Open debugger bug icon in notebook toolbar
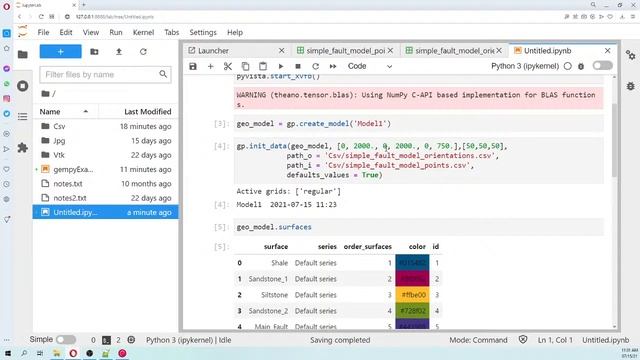The height and width of the screenshot is (360, 640). pyautogui.click(x=581, y=66)
